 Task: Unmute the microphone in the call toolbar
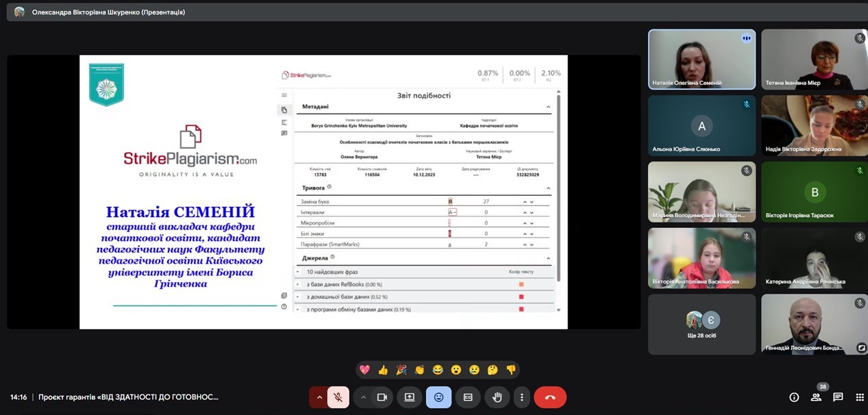coord(338,397)
